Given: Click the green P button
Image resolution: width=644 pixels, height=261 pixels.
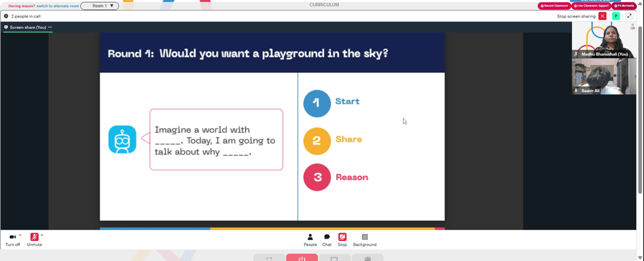Looking at the screenshot, I should (x=616, y=16).
